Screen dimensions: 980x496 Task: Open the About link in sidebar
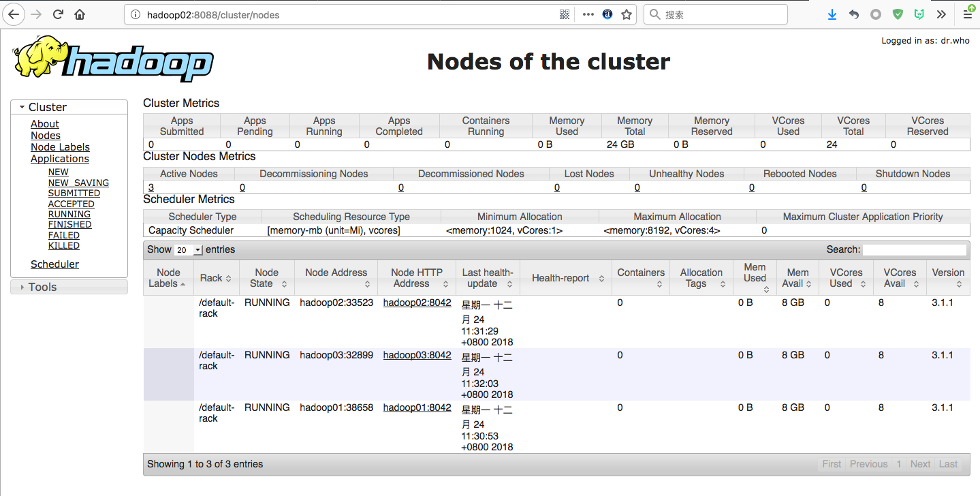[45, 124]
